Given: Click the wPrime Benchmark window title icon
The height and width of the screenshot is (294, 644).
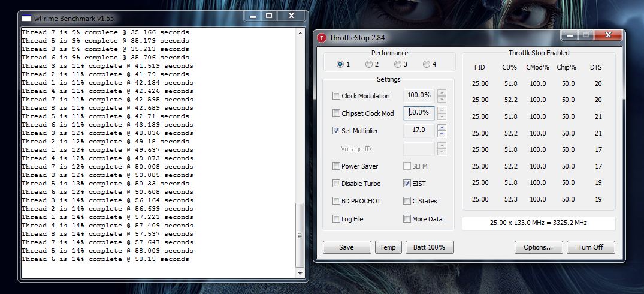Looking at the screenshot, I should point(26,18).
